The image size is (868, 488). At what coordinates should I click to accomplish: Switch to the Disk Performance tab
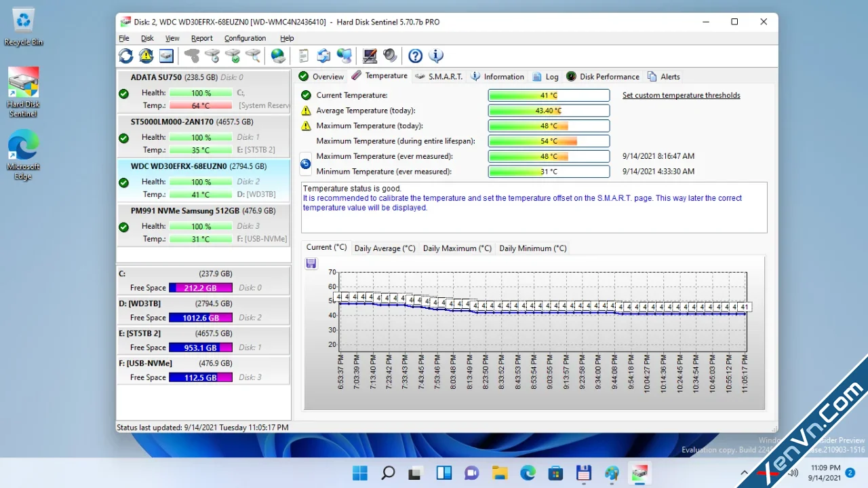coord(603,77)
